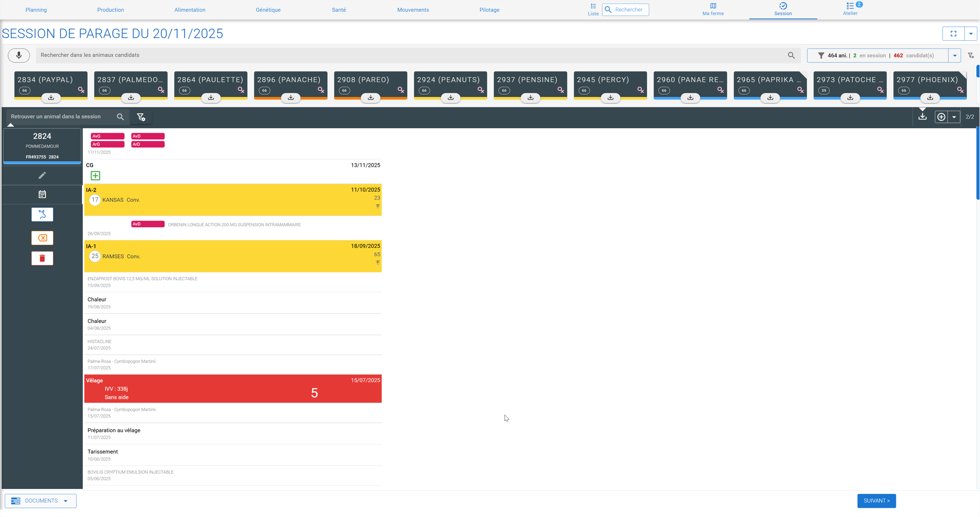Focus the candidate animals search field
980x517 pixels.
point(418,55)
